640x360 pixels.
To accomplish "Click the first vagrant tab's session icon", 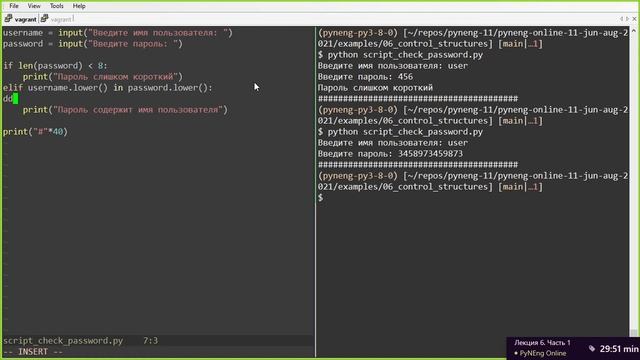I will [8, 19].
